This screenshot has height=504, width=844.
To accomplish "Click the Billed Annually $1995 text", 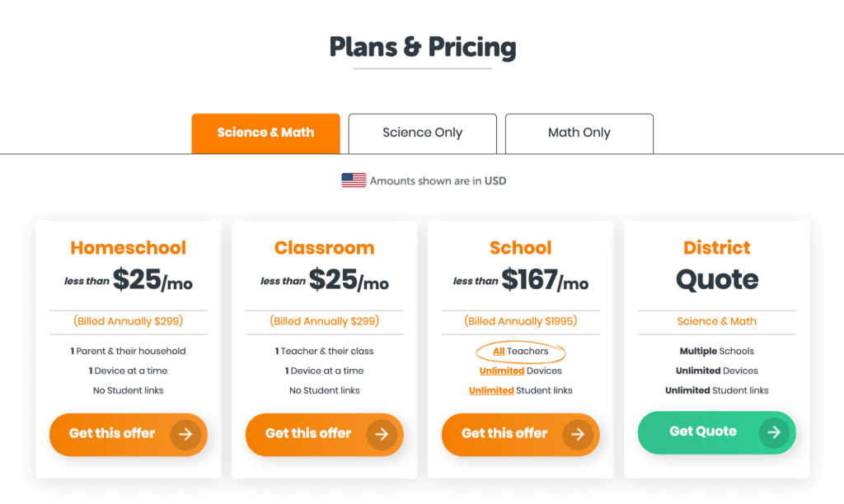I will (x=520, y=321).
